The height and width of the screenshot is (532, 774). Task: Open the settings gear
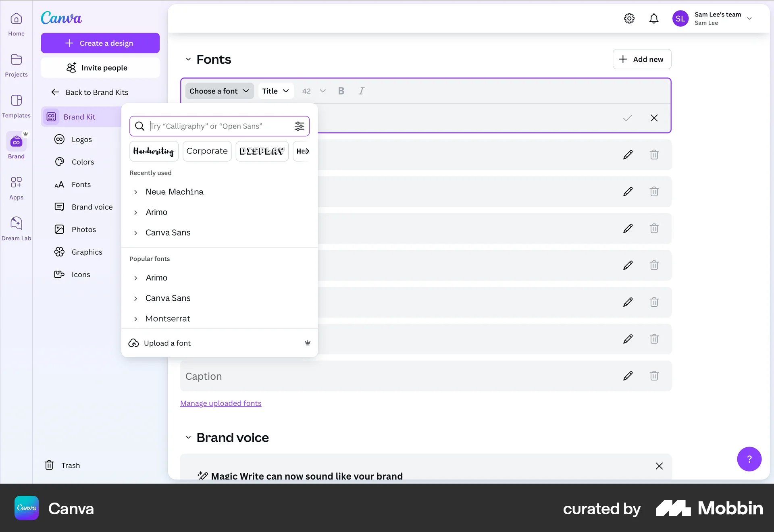[629, 18]
